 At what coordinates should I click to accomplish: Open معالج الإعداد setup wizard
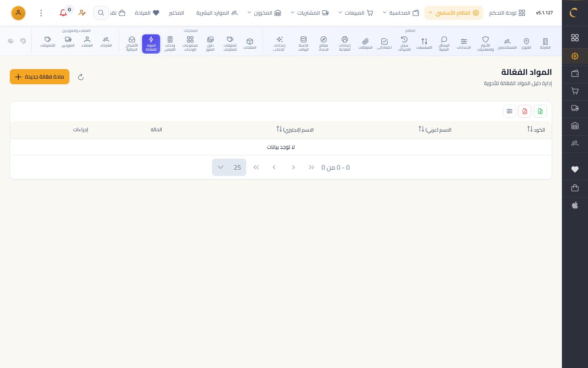point(323,44)
